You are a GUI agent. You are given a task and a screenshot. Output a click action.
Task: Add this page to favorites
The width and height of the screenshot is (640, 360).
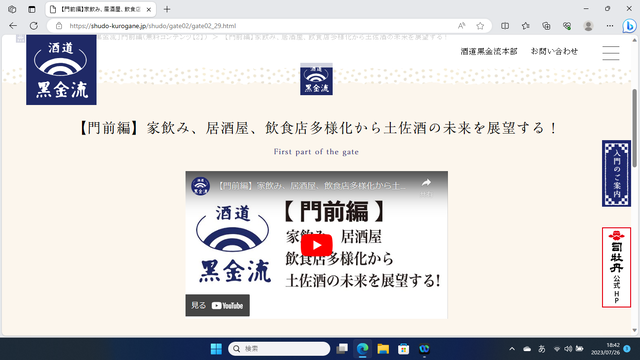tap(480, 26)
